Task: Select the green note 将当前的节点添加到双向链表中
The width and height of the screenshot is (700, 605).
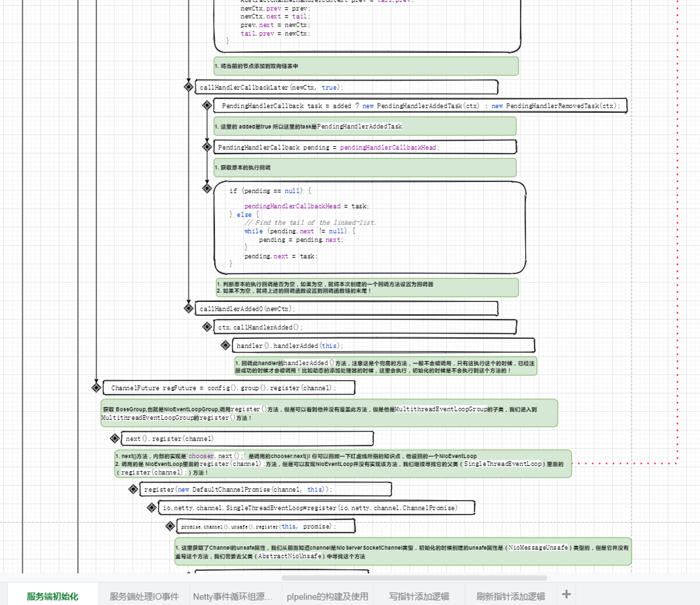Action: [x=366, y=66]
